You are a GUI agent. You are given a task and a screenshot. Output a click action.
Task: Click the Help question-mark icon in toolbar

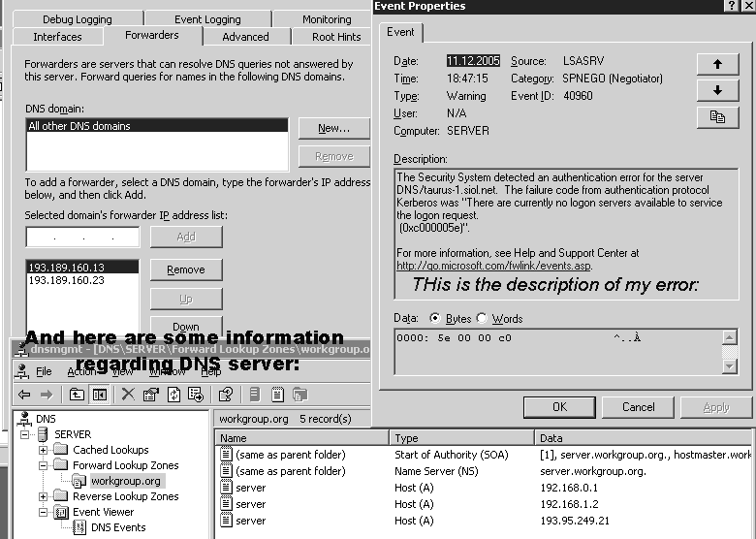point(226,395)
